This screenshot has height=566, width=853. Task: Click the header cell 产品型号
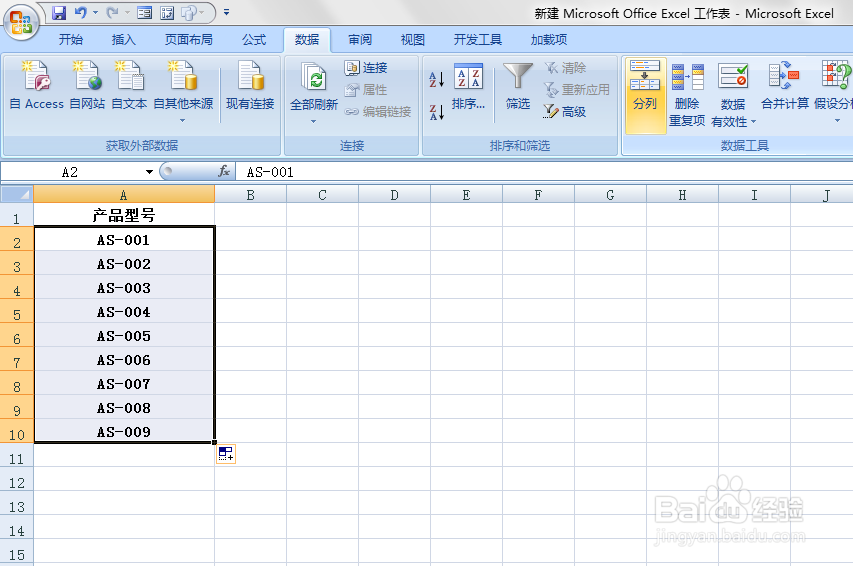[124, 216]
